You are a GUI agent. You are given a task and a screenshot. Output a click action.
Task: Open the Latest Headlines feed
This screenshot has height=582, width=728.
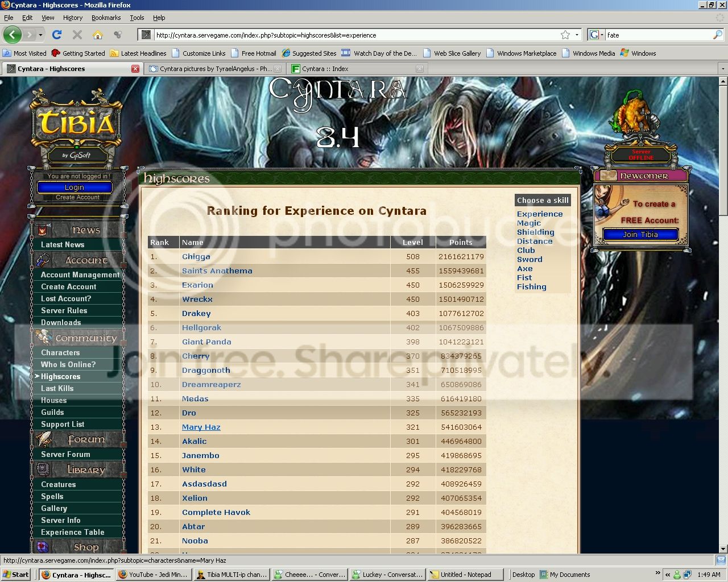tap(138, 53)
